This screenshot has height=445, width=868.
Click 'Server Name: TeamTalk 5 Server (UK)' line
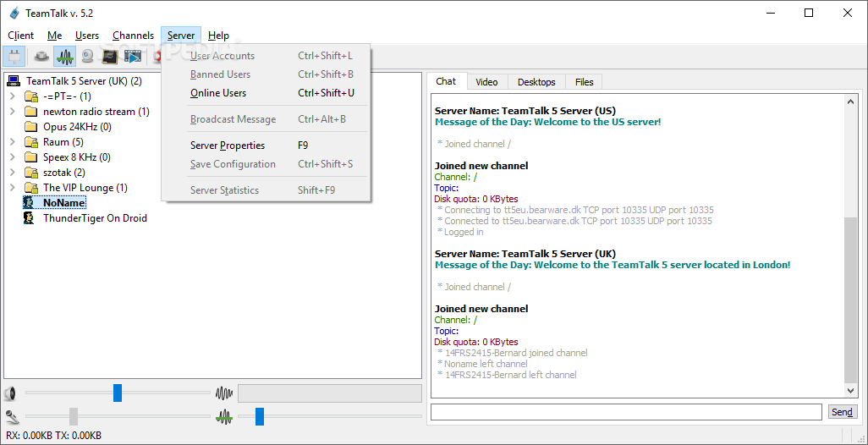[x=525, y=254]
